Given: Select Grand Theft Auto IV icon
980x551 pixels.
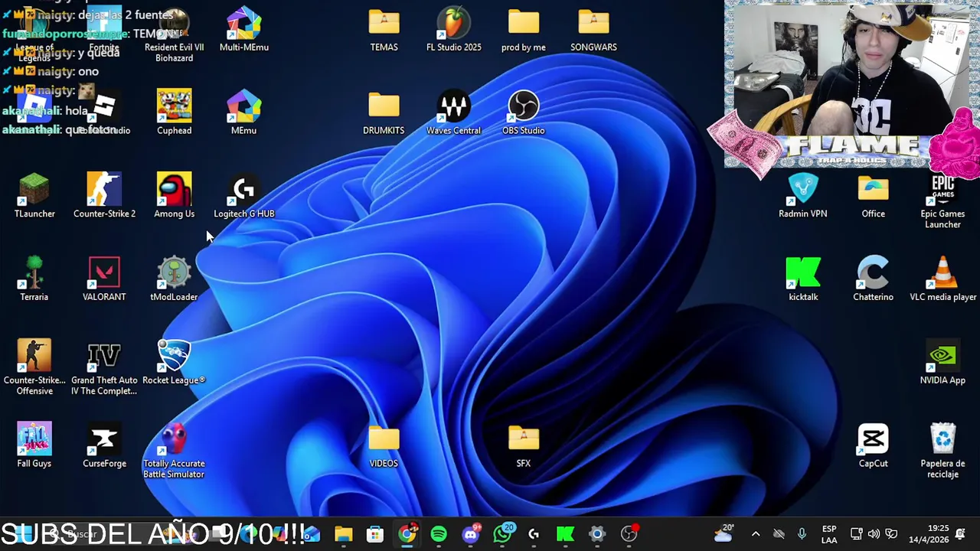Looking at the screenshot, I should pos(104,367).
